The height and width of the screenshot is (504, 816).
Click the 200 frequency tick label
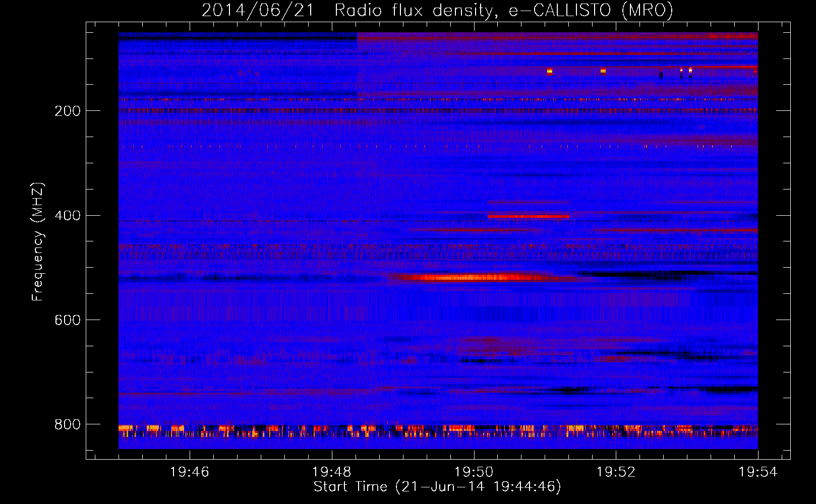click(68, 111)
